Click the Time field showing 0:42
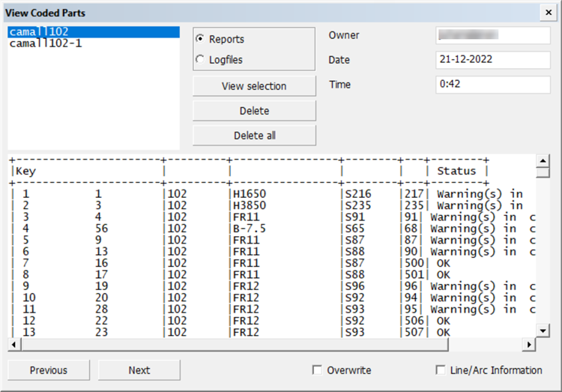The height and width of the screenshot is (392, 562). pos(492,84)
